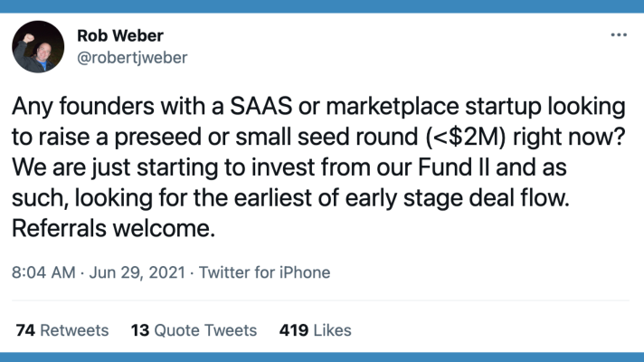Viewport: 644px width, 362px height.
Task: Click the word marketplace in the tweet
Action: coord(393,107)
